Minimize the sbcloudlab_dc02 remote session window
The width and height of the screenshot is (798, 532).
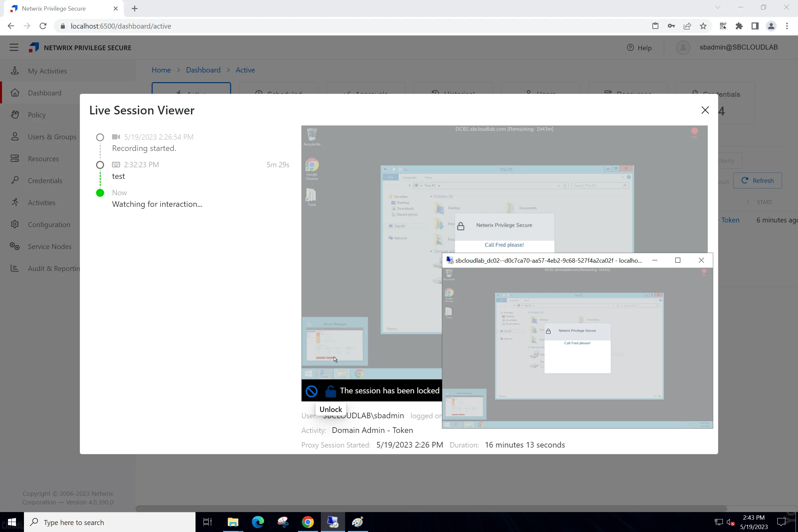tap(654, 260)
